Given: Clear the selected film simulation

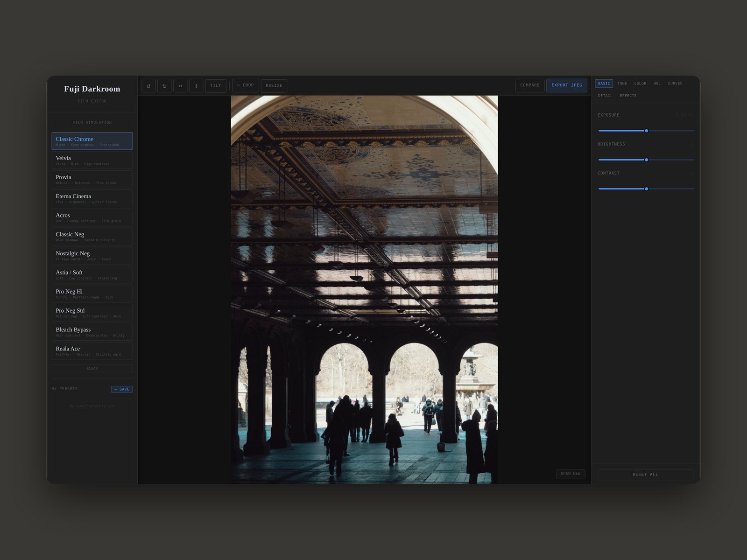Looking at the screenshot, I should tap(92, 368).
